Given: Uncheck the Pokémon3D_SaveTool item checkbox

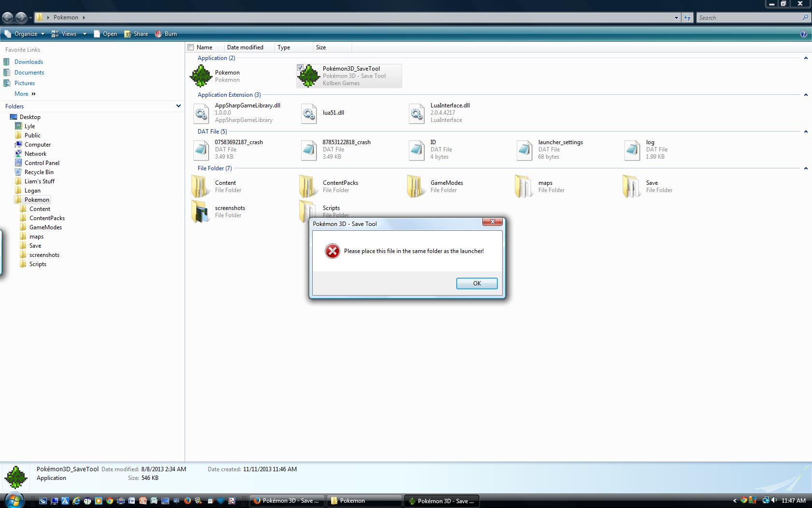Looking at the screenshot, I should click(x=300, y=68).
